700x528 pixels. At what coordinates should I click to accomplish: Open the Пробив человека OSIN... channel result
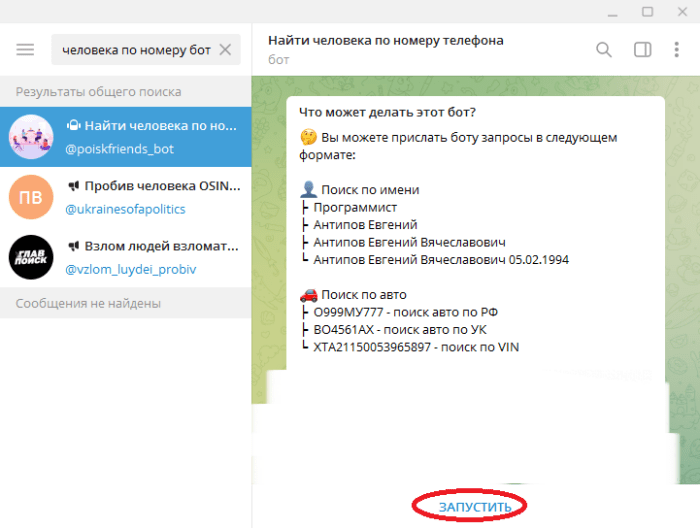click(125, 197)
